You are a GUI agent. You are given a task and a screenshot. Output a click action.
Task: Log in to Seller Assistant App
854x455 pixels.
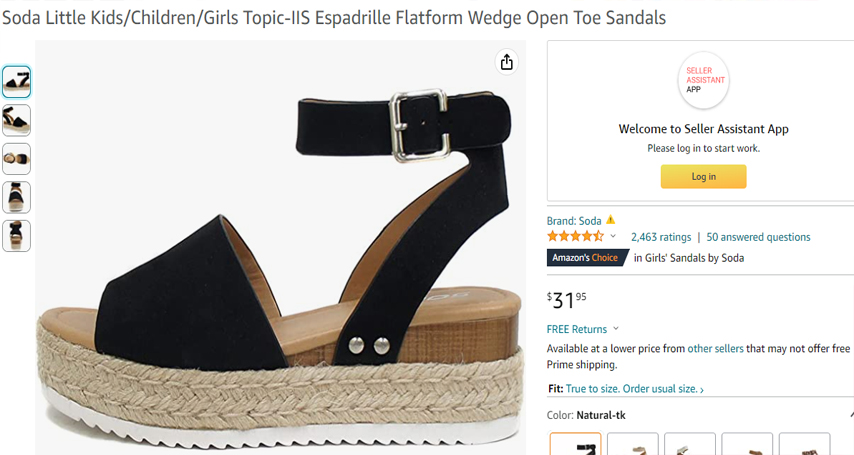(x=703, y=177)
